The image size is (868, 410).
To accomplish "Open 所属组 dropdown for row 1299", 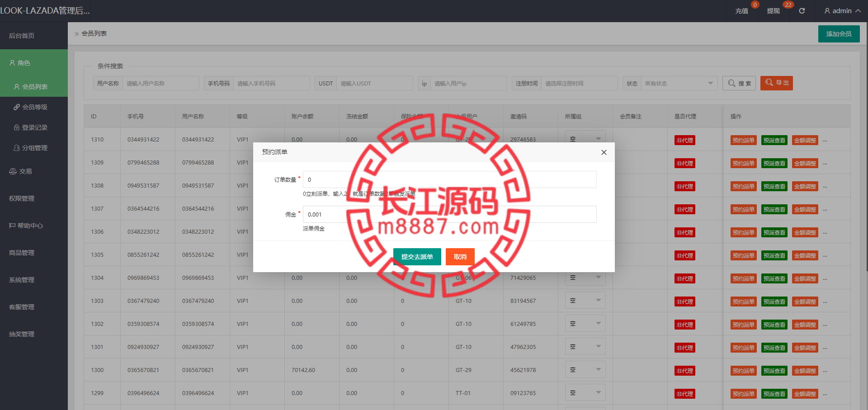I will point(585,393).
